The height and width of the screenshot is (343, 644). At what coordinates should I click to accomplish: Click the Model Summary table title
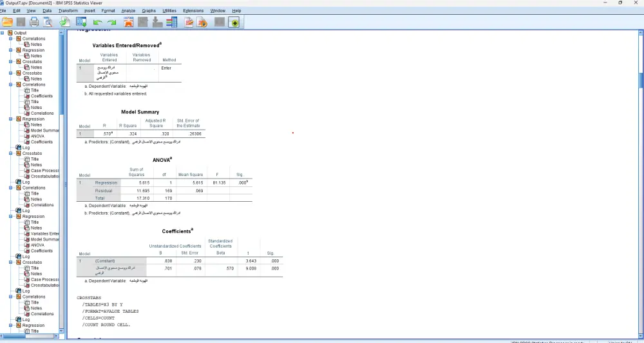point(140,112)
